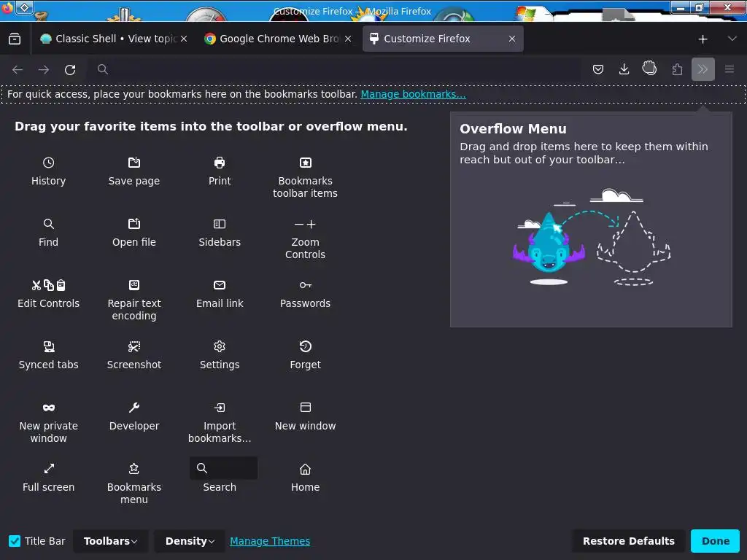Select the History item icon

point(49,163)
